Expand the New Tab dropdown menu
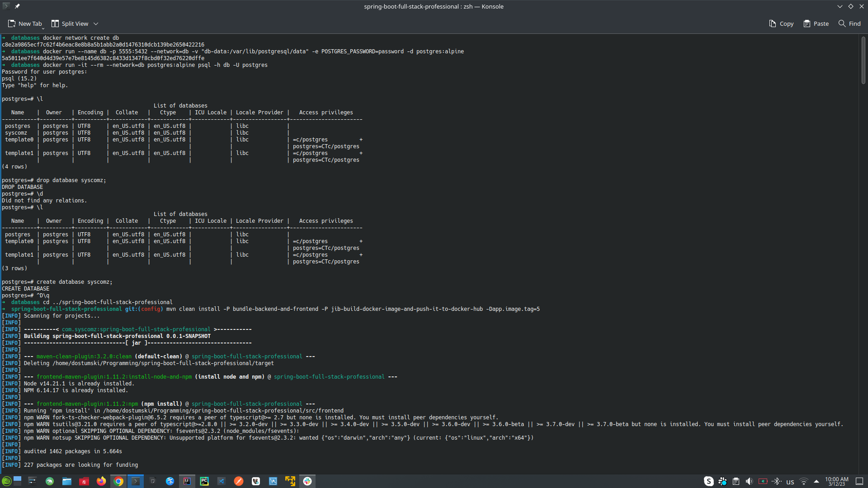 pyautogui.click(x=41, y=29)
